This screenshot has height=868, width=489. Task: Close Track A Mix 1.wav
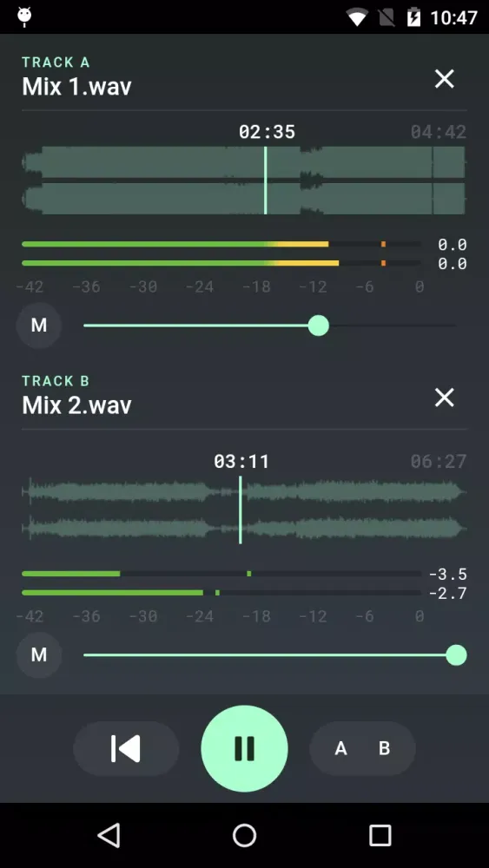[444, 79]
